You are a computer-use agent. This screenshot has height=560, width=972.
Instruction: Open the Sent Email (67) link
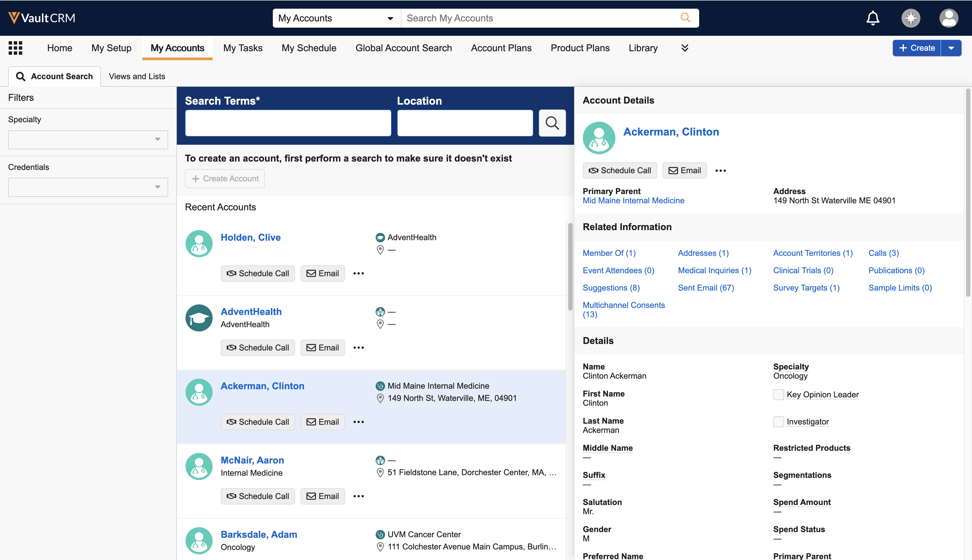click(x=706, y=288)
